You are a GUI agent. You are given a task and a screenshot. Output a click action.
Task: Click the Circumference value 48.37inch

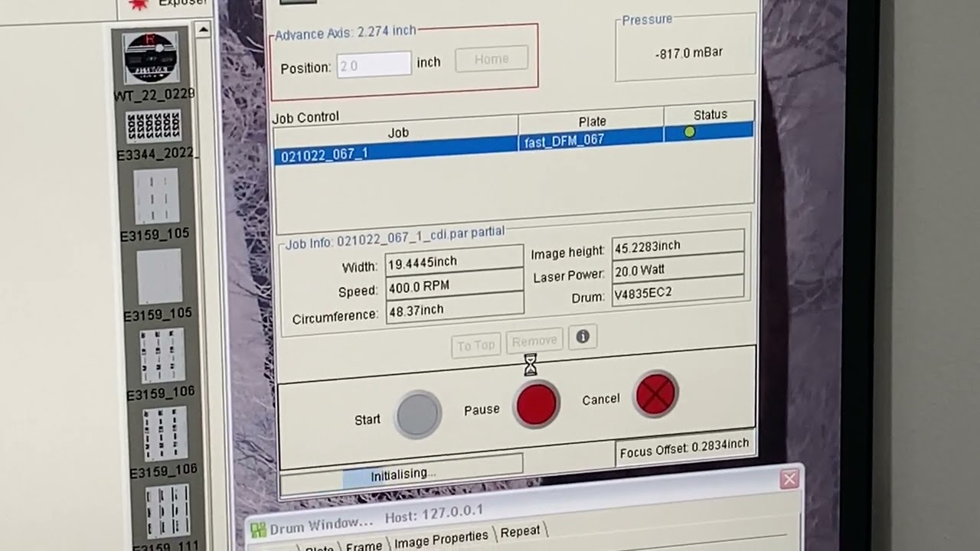(454, 310)
